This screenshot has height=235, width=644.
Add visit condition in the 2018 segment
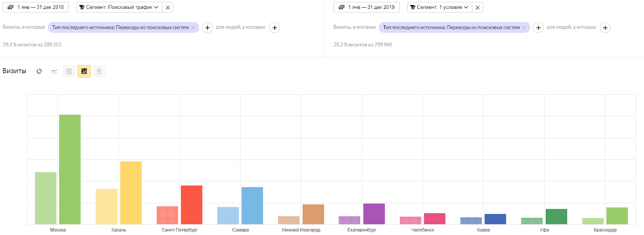tap(207, 28)
